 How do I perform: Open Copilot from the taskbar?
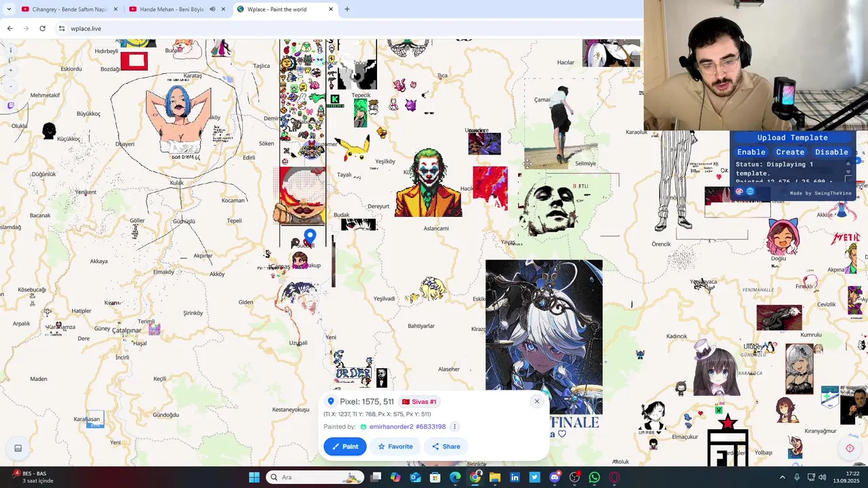[395, 477]
